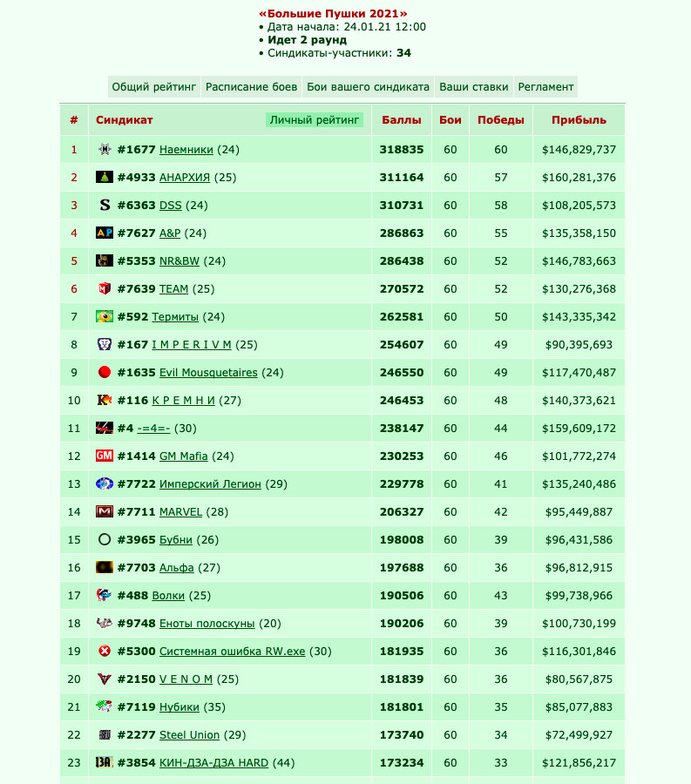The image size is (691, 784).
Task: Click the A&P syndicate logo icon
Action: point(105,233)
